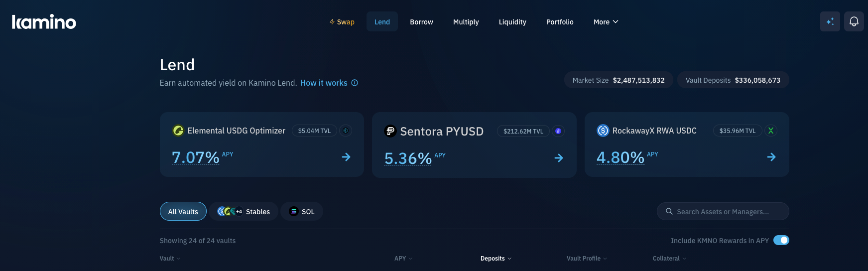Sort by Vault Profile column header
Screen dimensions: 868x271
pos(587,259)
